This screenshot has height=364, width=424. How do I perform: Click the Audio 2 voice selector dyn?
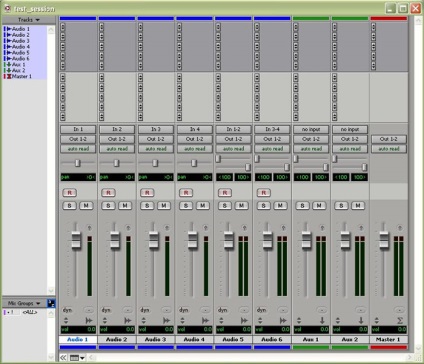click(x=106, y=310)
